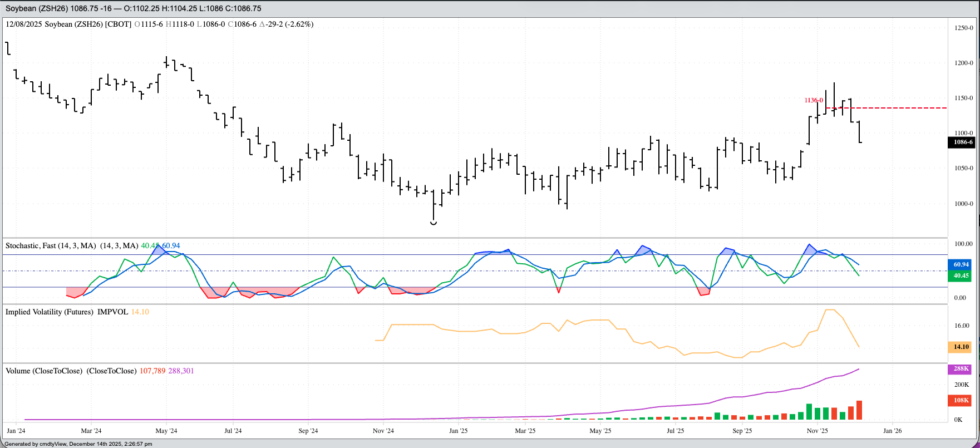Click the purple 288K open interest badge
The image size is (980, 448).
click(x=961, y=369)
